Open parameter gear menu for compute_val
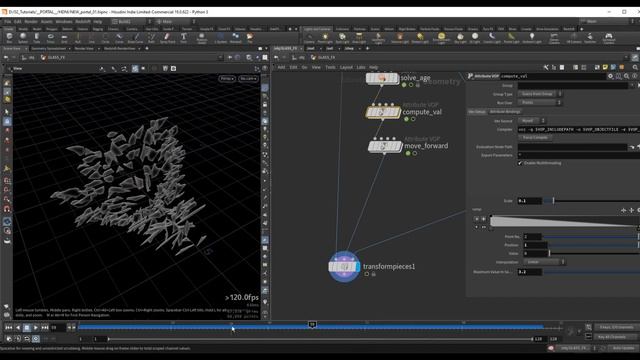Screen dimensions: 640x360 pos(611,76)
